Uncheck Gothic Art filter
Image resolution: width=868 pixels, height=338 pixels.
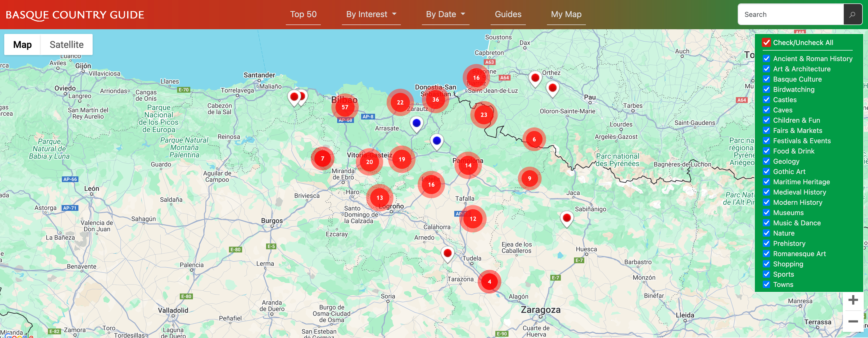766,171
